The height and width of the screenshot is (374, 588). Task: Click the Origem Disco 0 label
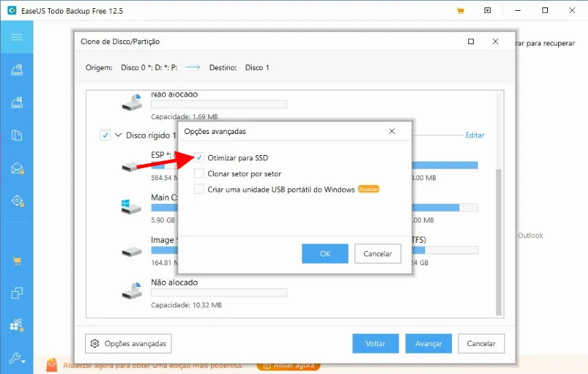pos(131,67)
